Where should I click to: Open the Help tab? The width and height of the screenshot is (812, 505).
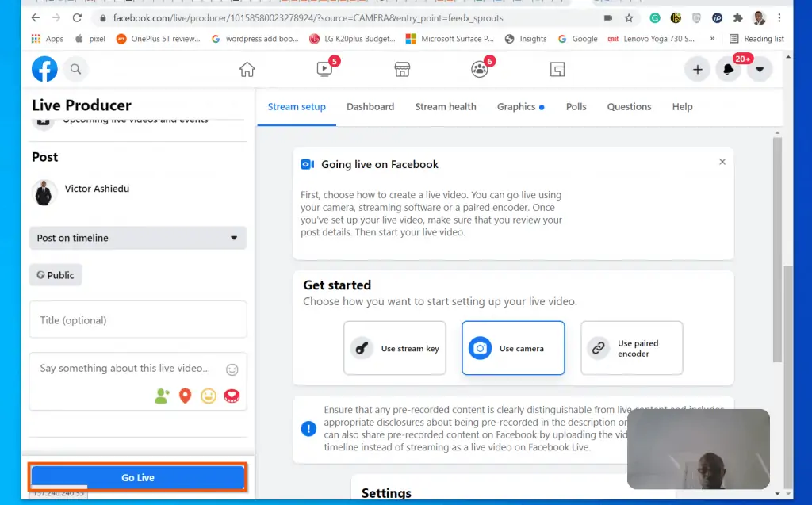(x=682, y=107)
